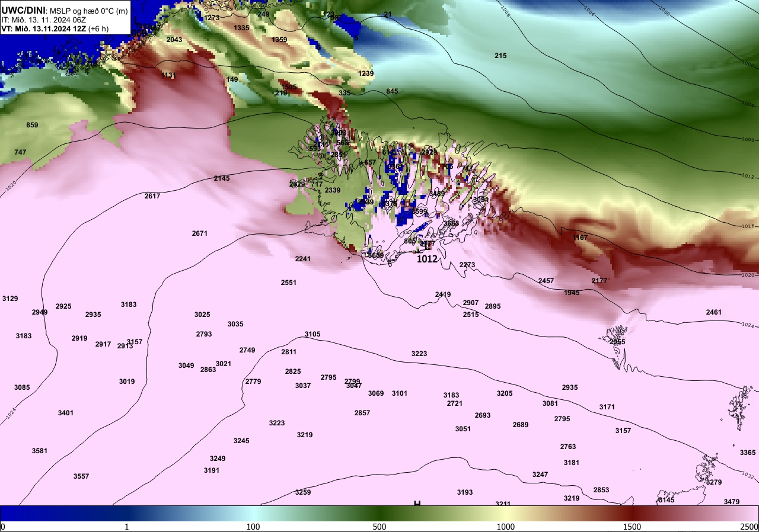Screen dimensions: 759x532
Task: Click the 3479 height value
Action: (732, 502)
